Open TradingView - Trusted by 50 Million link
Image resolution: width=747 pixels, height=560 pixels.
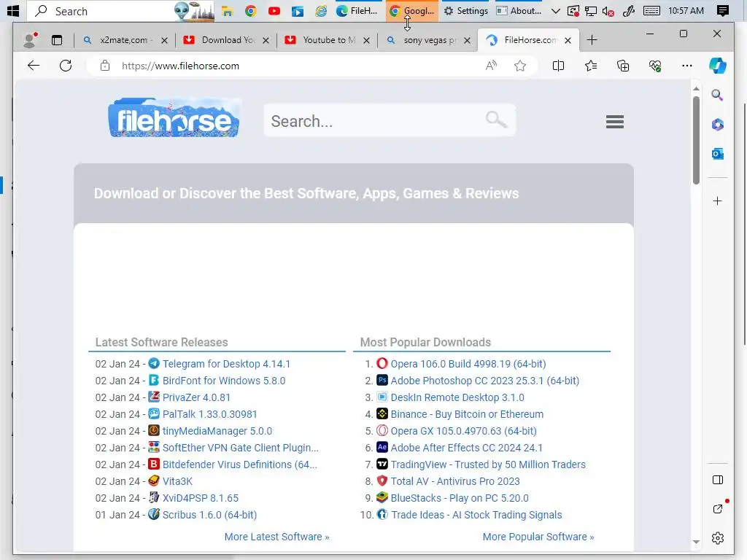coord(488,464)
